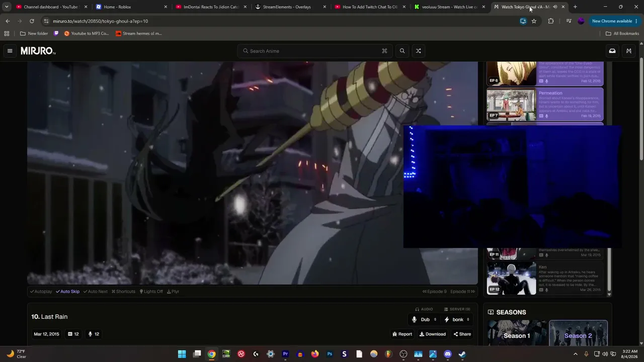Go back to previous page
This screenshot has width=644, height=362.
(8, 21)
